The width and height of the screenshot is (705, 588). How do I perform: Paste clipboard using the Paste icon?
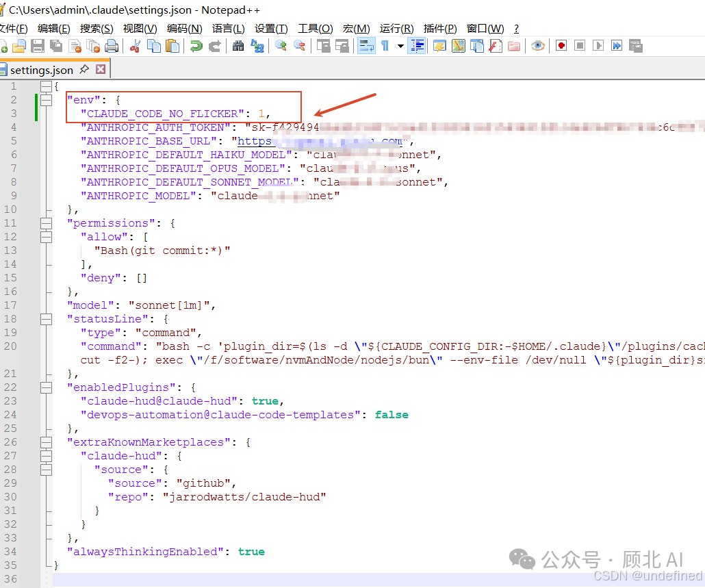click(x=172, y=46)
